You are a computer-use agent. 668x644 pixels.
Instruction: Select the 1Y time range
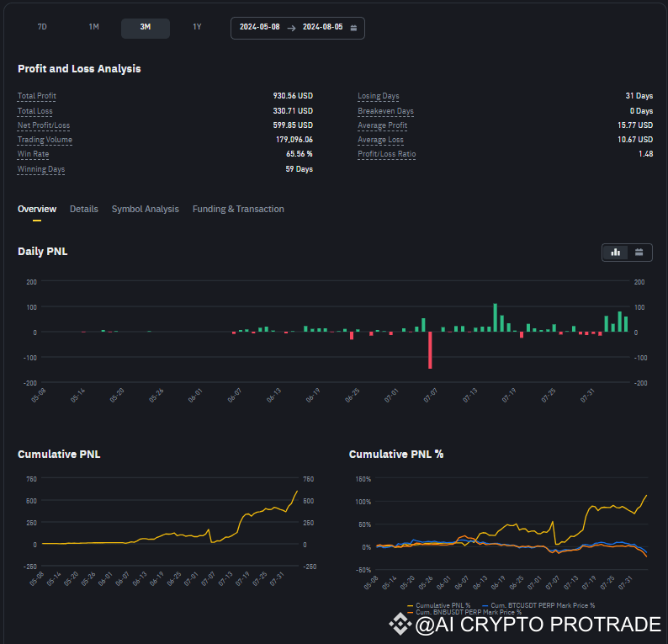197,27
